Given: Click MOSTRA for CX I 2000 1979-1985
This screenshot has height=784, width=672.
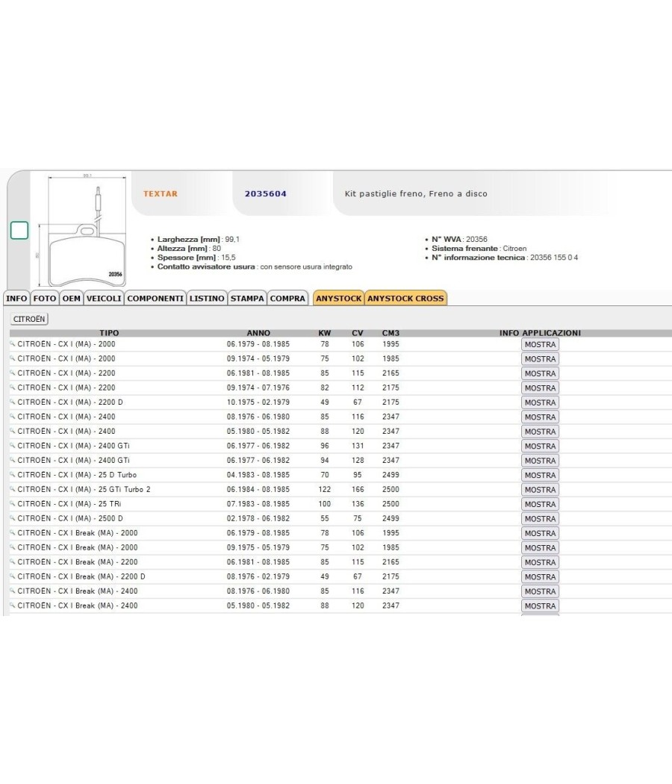Looking at the screenshot, I should point(540,344).
